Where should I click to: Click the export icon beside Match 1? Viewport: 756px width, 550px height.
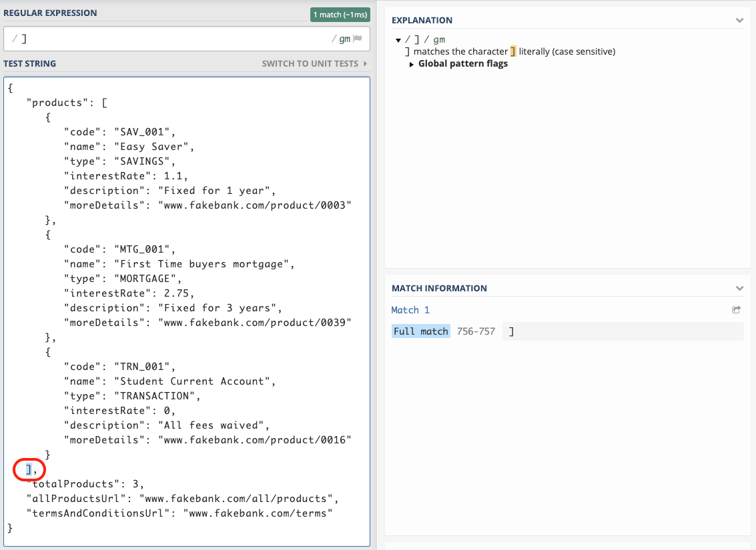(x=736, y=310)
